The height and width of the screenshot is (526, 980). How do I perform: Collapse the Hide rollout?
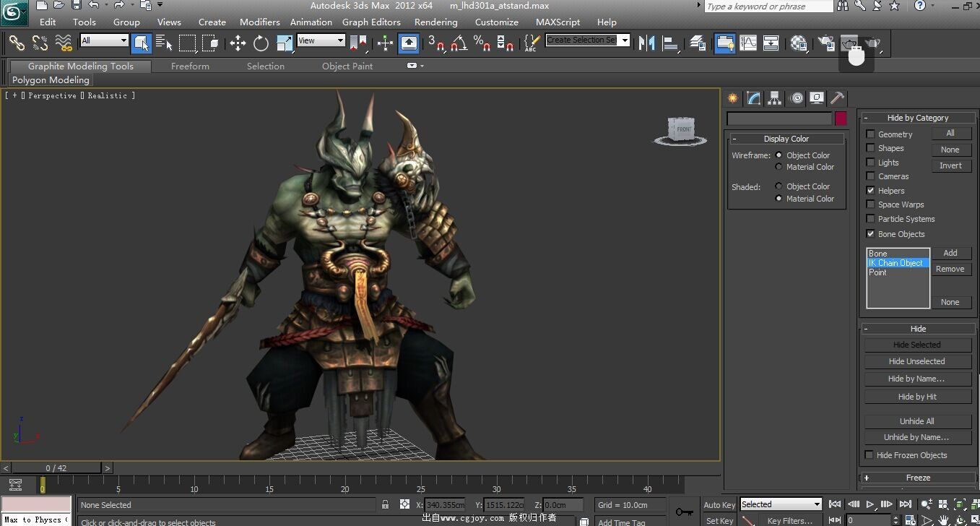click(917, 329)
